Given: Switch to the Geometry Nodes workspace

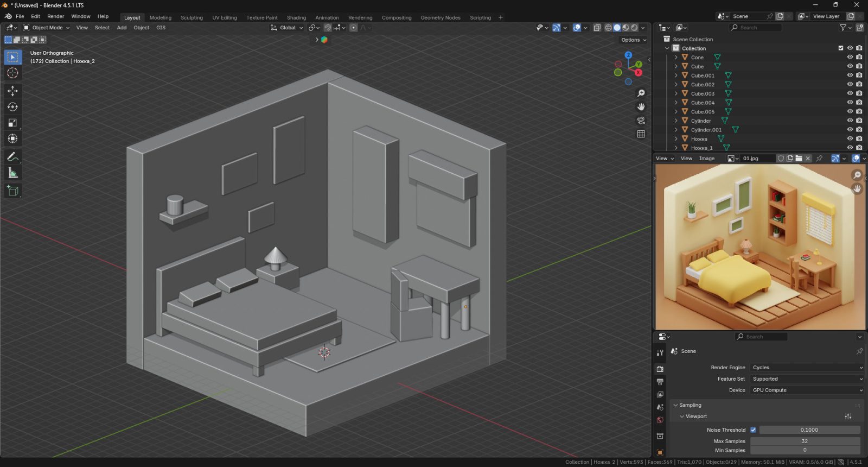Looking at the screenshot, I should click(441, 17).
